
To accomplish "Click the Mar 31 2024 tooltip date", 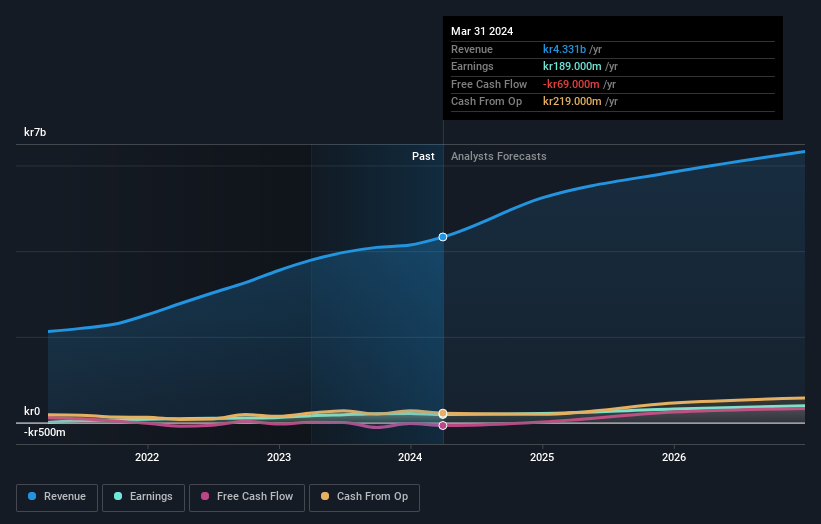I will [482, 31].
